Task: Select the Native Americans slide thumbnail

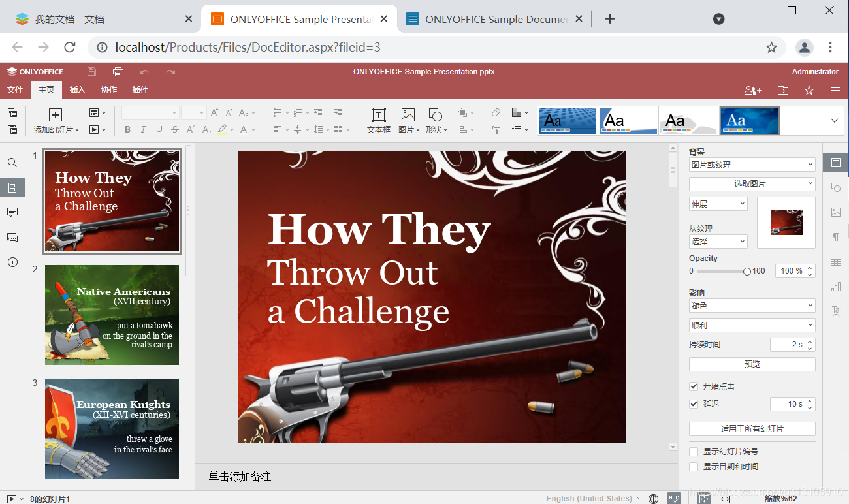Action: coord(112,315)
